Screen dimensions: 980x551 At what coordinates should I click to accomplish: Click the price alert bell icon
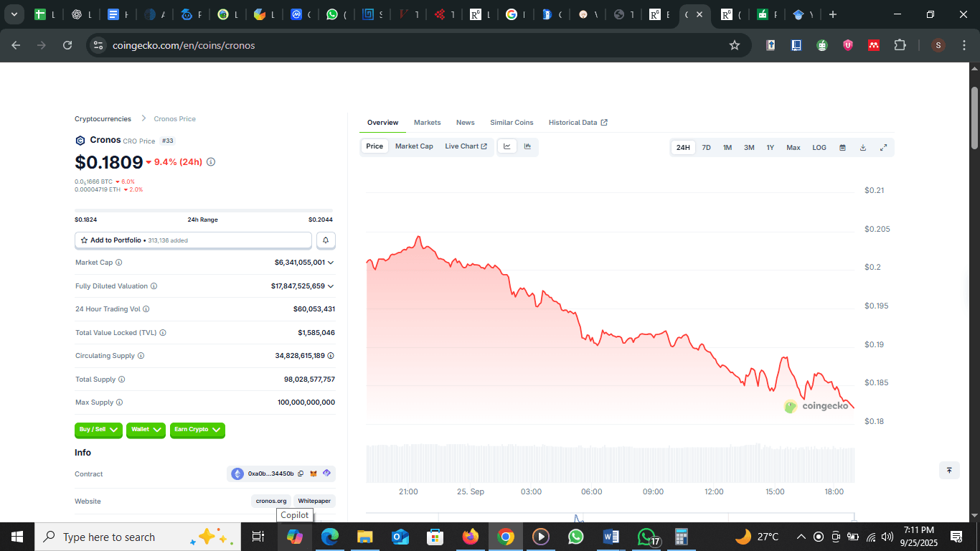coord(326,240)
